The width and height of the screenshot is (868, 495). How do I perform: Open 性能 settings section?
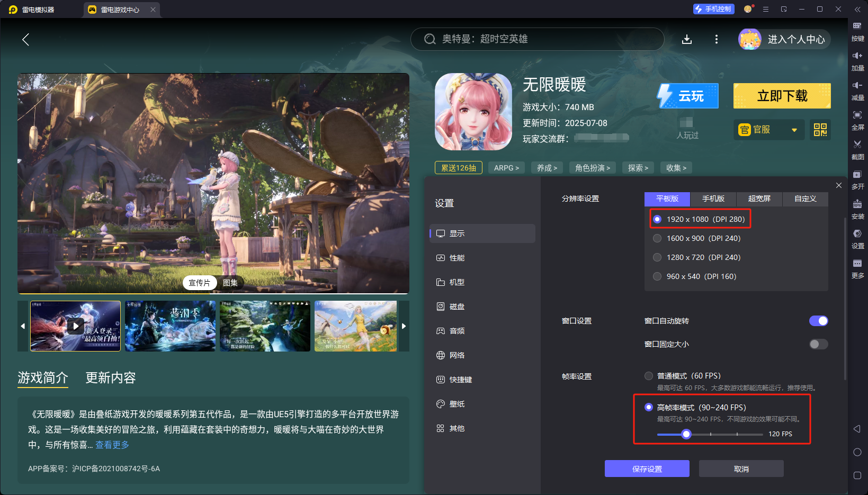coord(482,258)
